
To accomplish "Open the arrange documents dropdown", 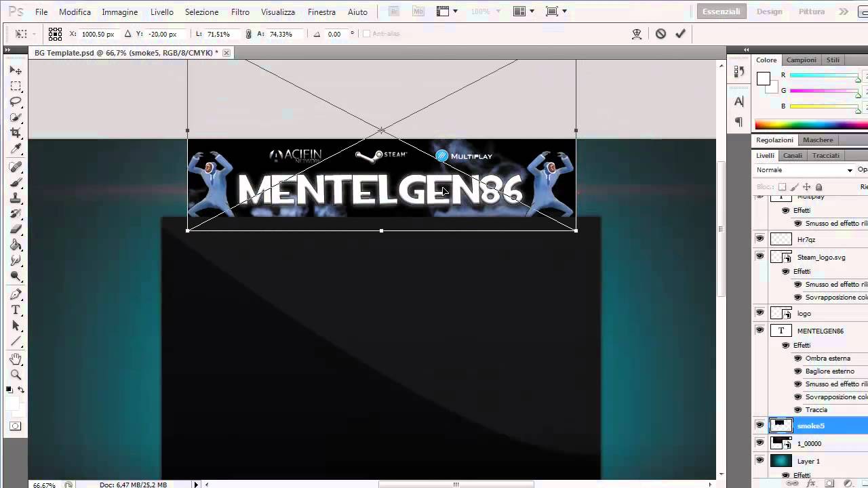I will click(524, 12).
